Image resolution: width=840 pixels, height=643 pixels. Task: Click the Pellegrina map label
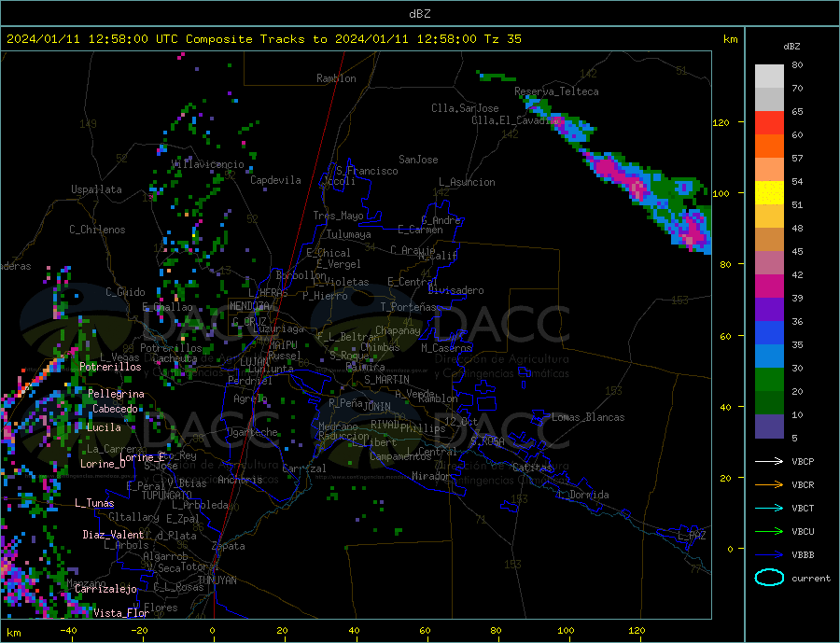pyautogui.click(x=117, y=394)
